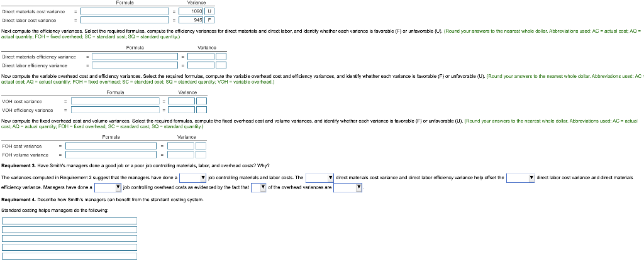The width and height of the screenshot is (644, 264).
Task: Click the F/U box for VOH cost variance
Action: point(202,101)
